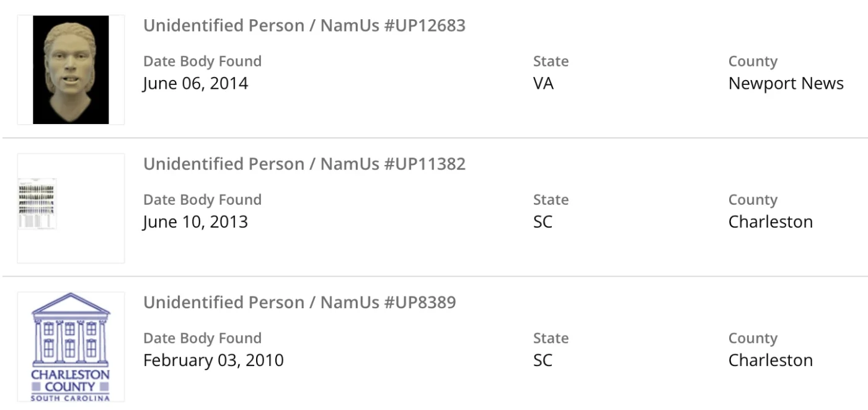Select SC state in the UP11382 row
Screen dimensions: 868x410
pyautogui.click(x=542, y=221)
